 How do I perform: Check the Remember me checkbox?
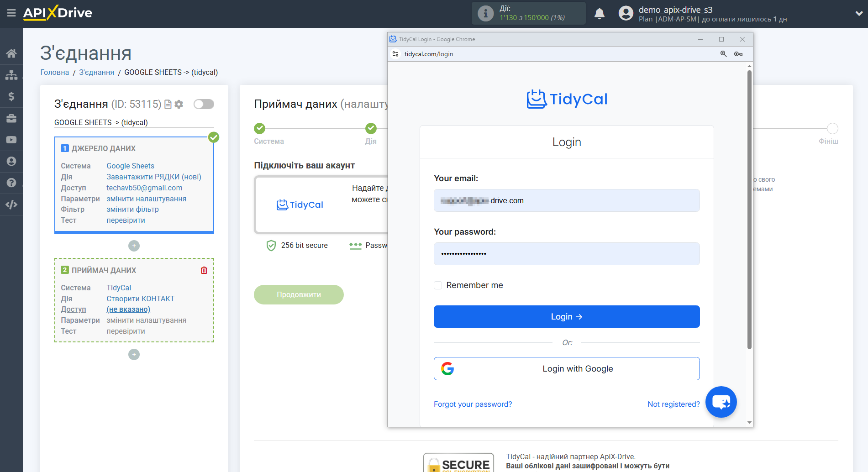(x=438, y=285)
